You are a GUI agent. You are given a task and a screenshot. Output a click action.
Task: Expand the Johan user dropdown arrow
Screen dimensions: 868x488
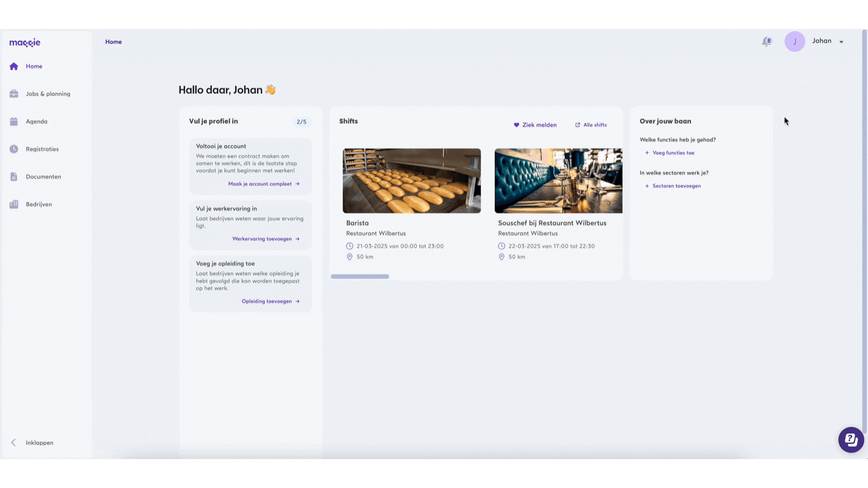tap(841, 42)
